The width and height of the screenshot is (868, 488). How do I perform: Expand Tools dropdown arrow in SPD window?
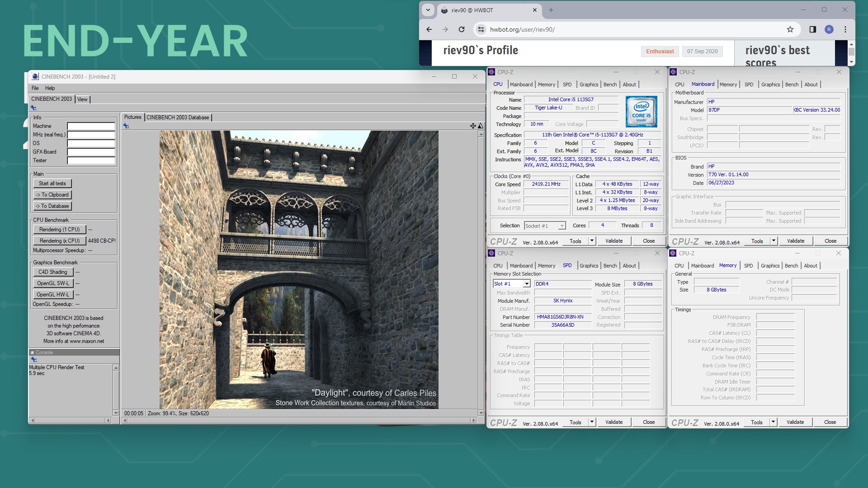coord(592,422)
